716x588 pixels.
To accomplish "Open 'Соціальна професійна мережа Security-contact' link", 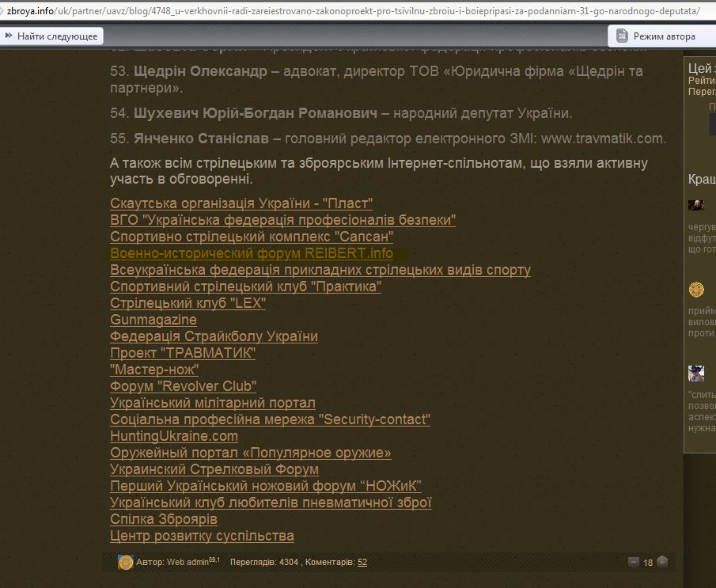I will tap(271, 419).
